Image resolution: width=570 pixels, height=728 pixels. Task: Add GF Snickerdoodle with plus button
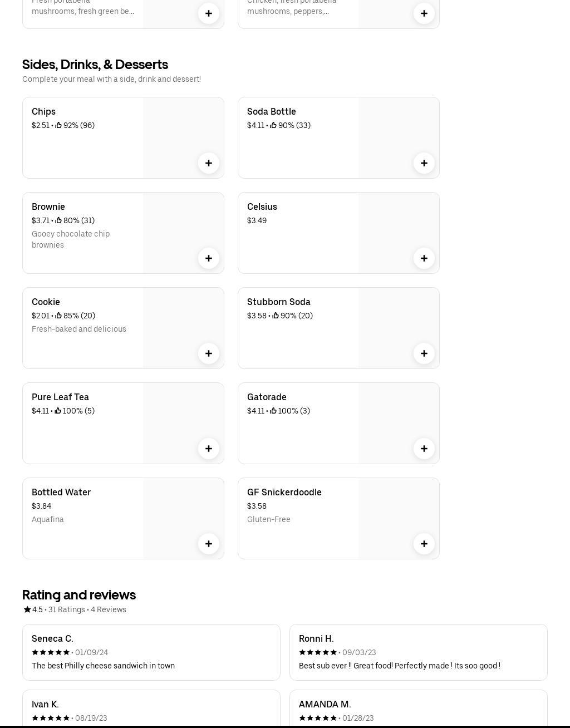(x=424, y=544)
